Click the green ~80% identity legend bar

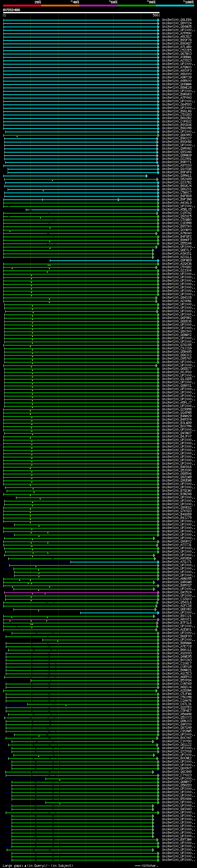coord(137,6)
